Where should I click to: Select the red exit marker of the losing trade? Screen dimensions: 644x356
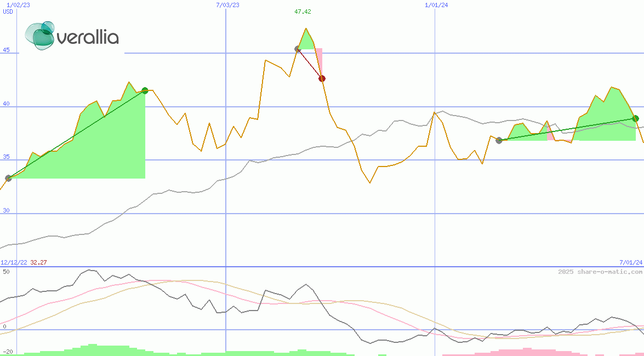click(322, 78)
